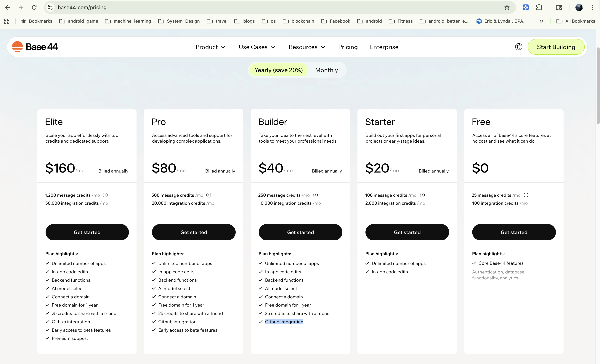Select Yearly (save 20%) billing option
This screenshot has height=364, width=600.
tap(278, 70)
